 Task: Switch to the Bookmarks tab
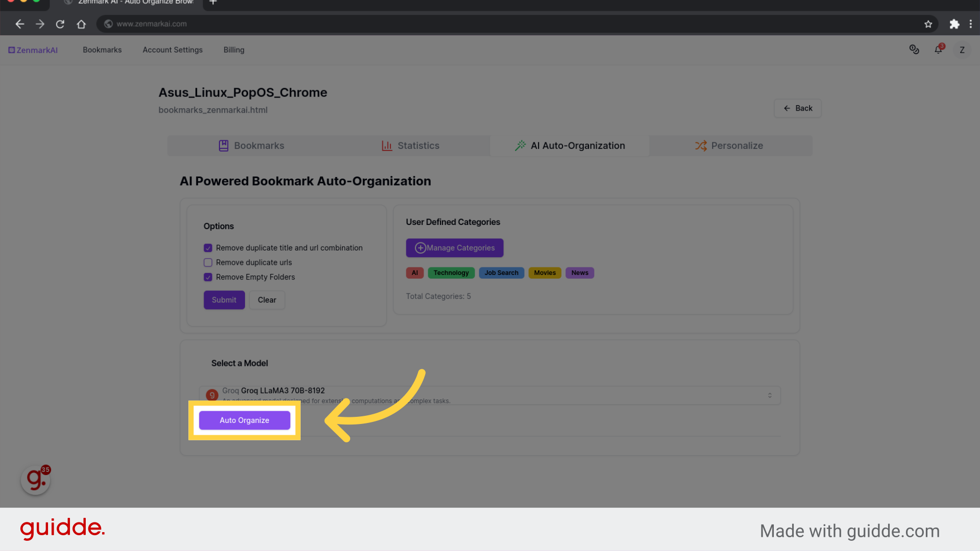pos(251,146)
